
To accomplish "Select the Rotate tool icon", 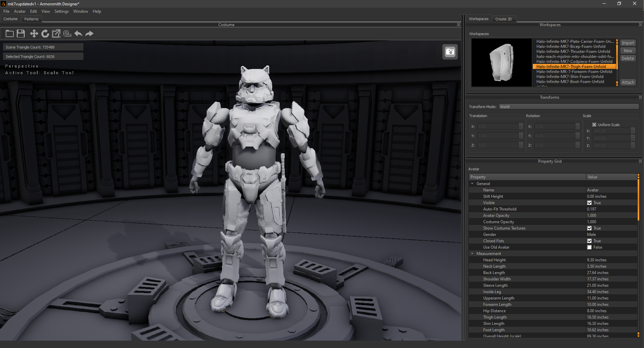I will pyautogui.click(x=45, y=33).
